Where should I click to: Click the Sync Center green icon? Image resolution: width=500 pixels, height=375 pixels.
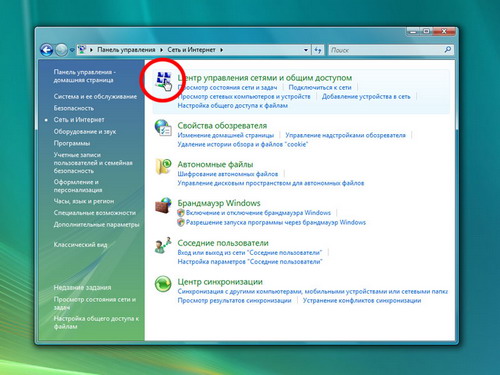(x=163, y=284)
